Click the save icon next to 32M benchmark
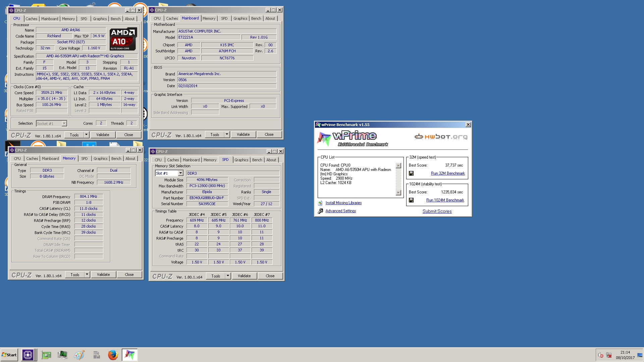 tap(411, 173)
